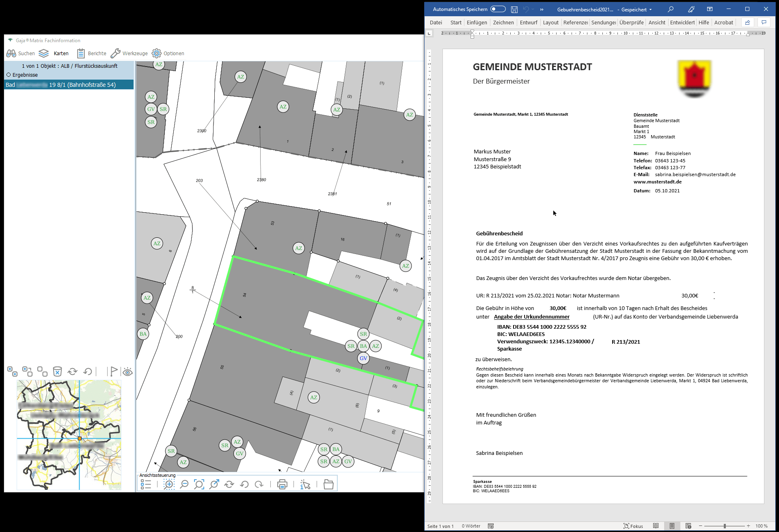Image resolution: width=779 pixels, height=532 pixels.
Task: Click the flag icon above overview map
Action: 114,372
